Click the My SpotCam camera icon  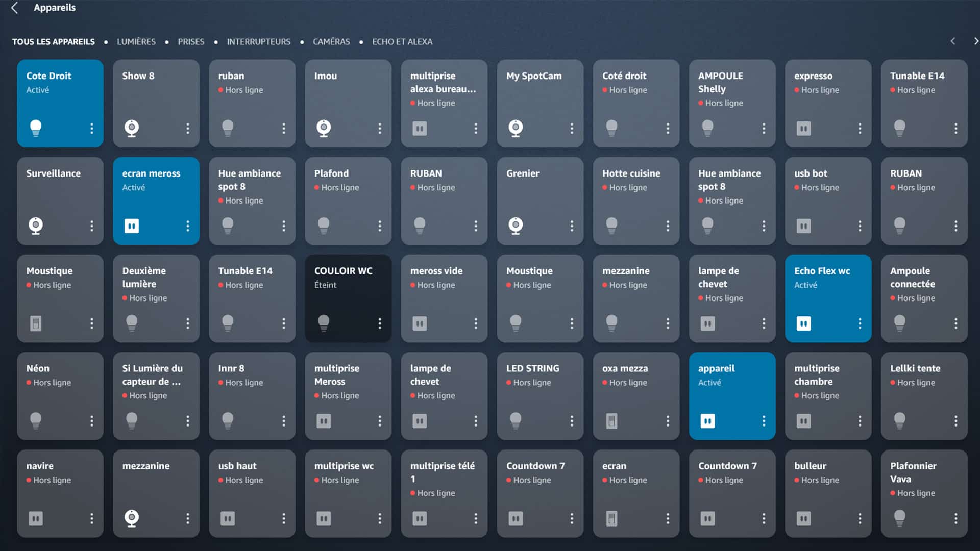tap(516, 128)
